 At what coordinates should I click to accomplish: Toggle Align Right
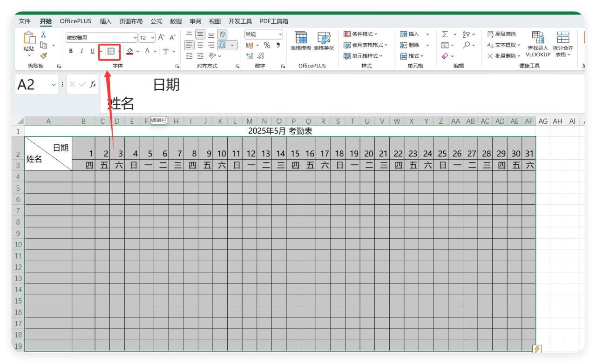click(211, 45)
